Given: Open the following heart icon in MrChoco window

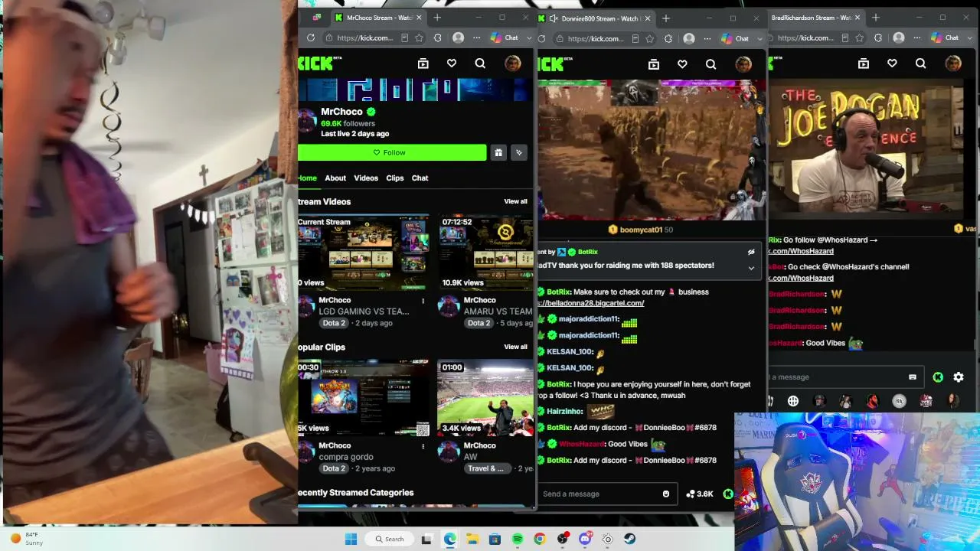Looking at the screenshot, I should 452,64.
